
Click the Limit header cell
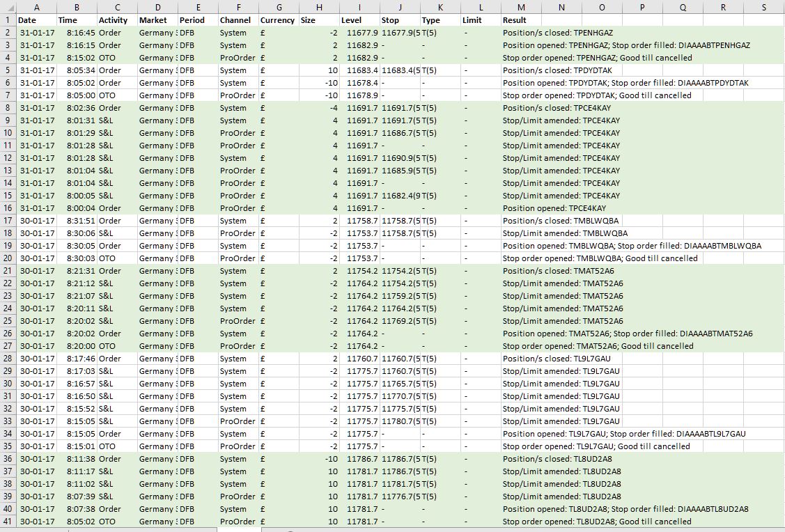(481, 20)
